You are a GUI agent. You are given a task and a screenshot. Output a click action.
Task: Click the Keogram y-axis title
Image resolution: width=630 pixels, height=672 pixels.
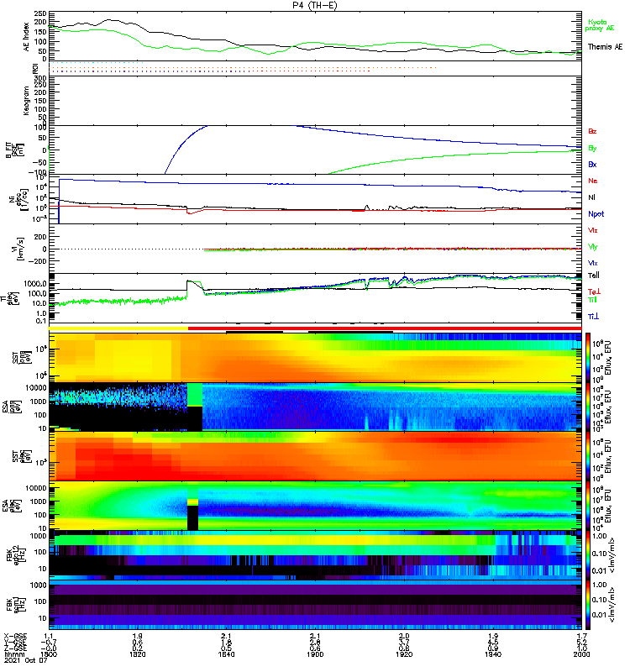pyautogui.click(x=27, y=101)
